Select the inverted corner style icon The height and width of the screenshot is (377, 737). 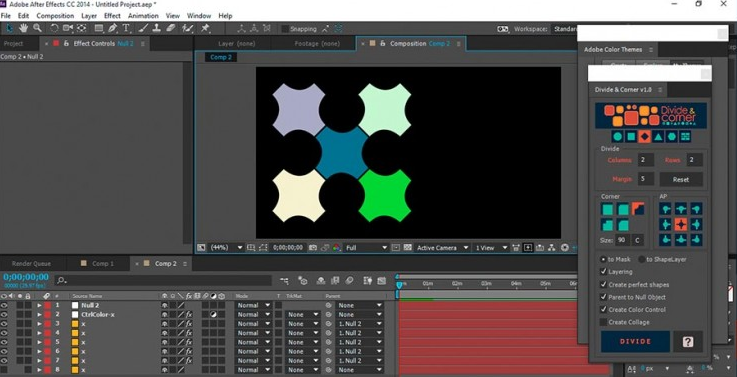coord(638,209)
